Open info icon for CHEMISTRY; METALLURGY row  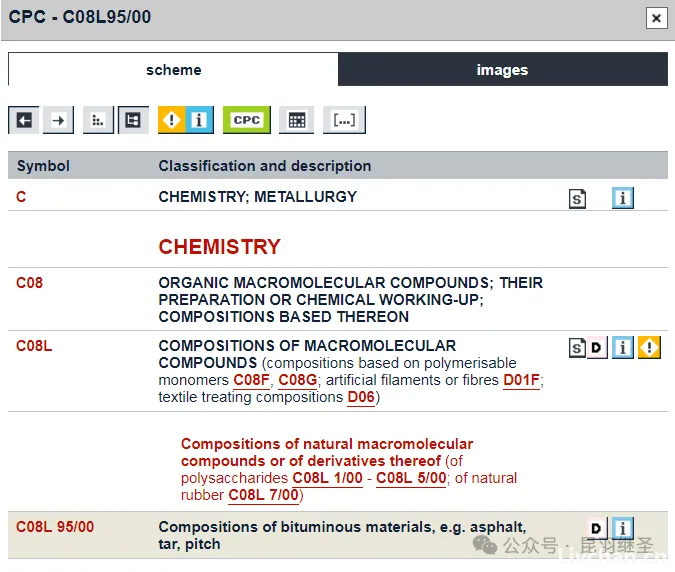(623, 198)
